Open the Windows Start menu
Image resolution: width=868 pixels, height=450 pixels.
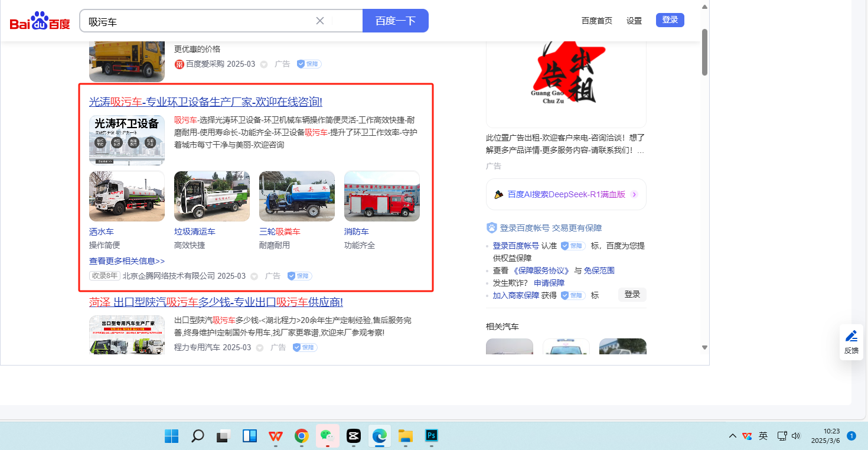(171, 436)
